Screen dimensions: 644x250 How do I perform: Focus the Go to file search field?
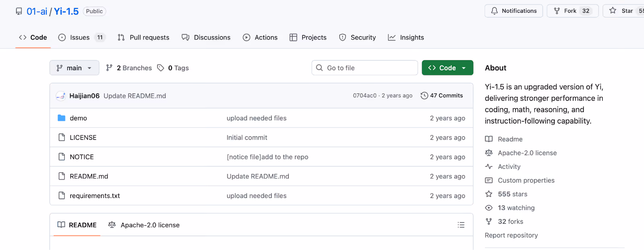[365, 68]
